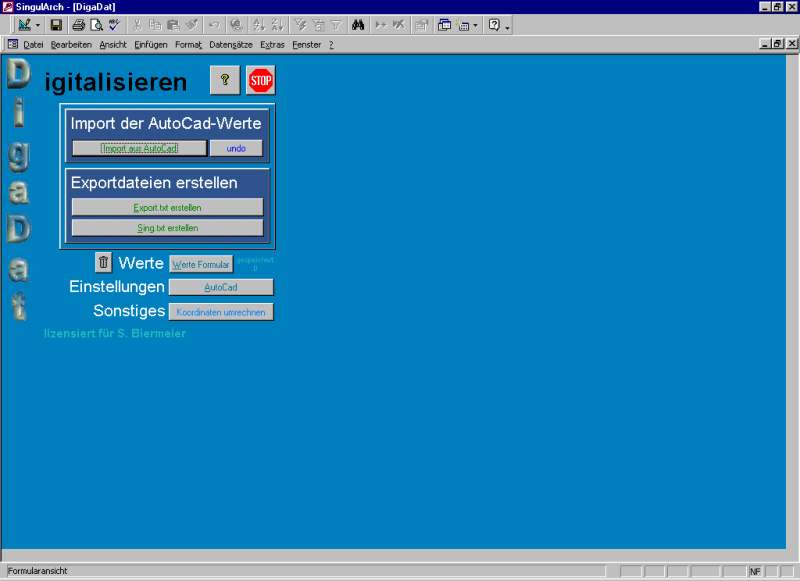Open the Extras menu
This screenshot has width=800, height=581.
pyautogui.click(x=272, y=44)
